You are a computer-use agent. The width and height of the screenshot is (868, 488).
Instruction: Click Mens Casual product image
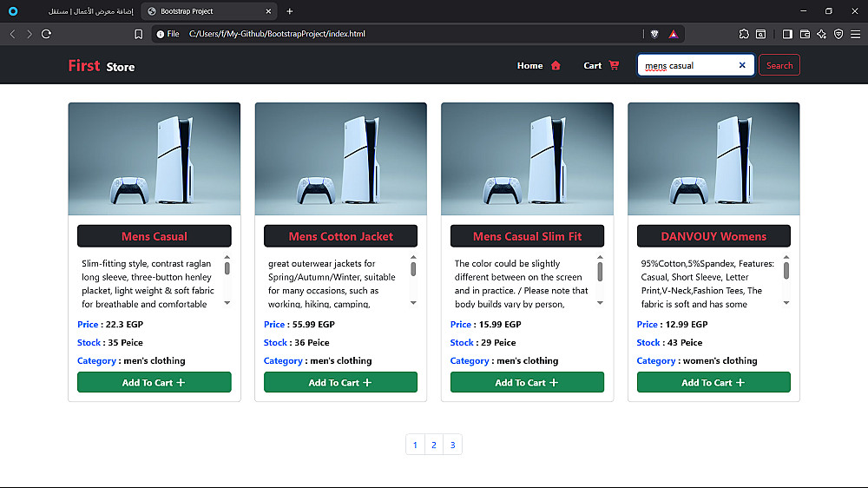click(x=155, y=159)
